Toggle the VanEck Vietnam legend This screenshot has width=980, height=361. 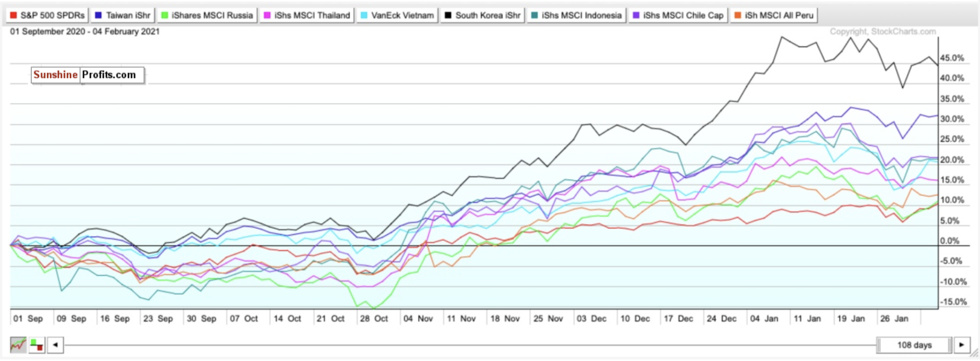397,15
